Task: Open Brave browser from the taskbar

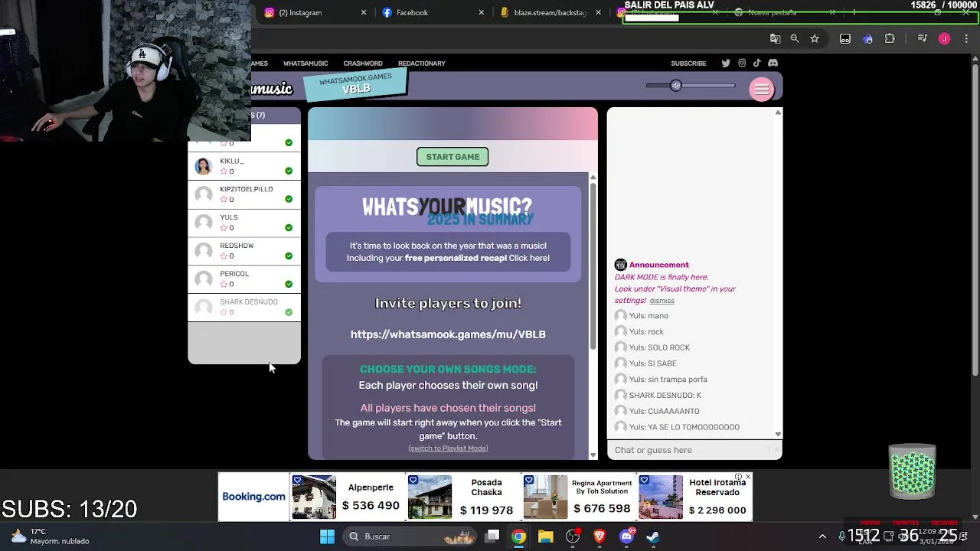Action: [599, 536]
